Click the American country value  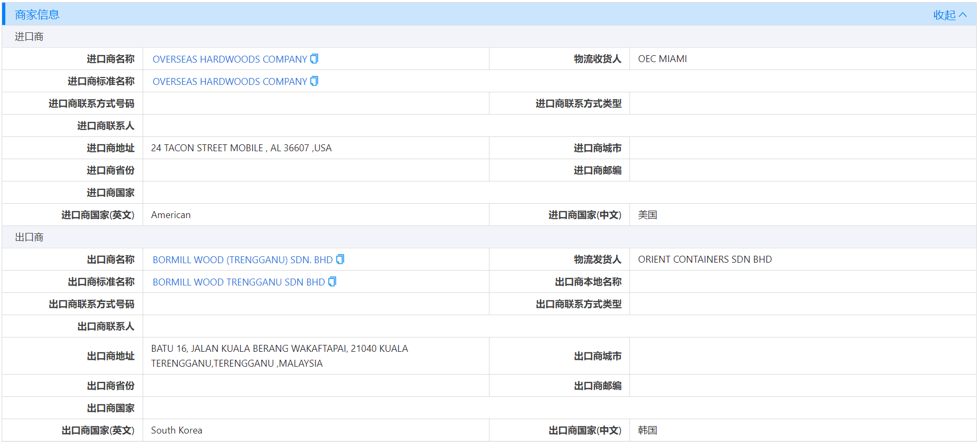pos(171,215)
